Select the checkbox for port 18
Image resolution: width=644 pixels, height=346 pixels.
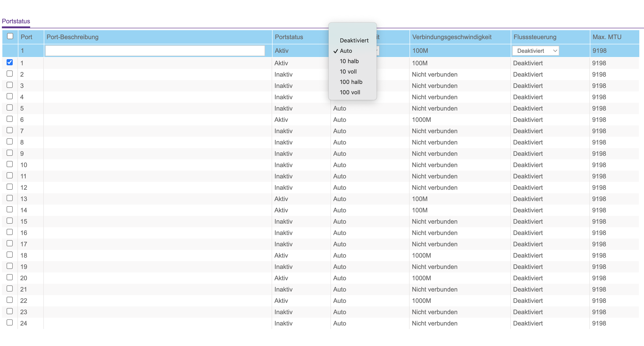10,255
